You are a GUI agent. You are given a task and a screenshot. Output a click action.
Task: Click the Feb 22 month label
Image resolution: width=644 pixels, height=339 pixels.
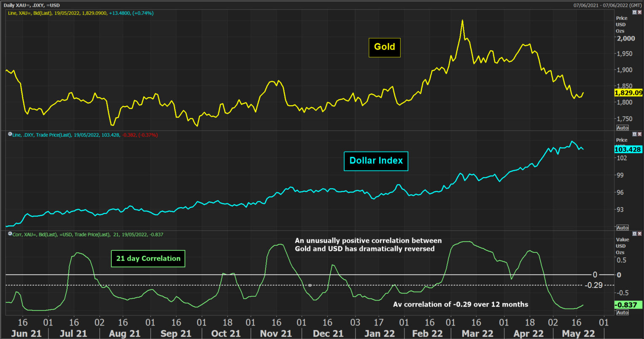428,334
